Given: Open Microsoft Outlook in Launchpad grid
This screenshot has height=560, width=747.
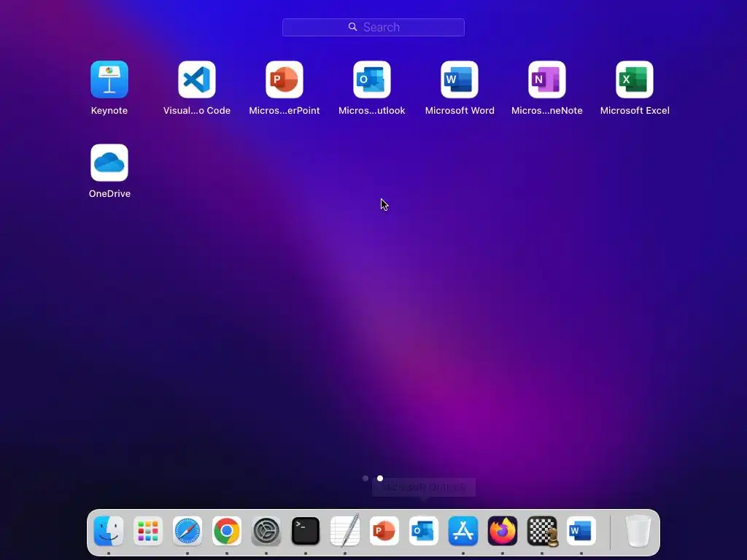Looking at the screenshot, I should (x=372, y=79).
